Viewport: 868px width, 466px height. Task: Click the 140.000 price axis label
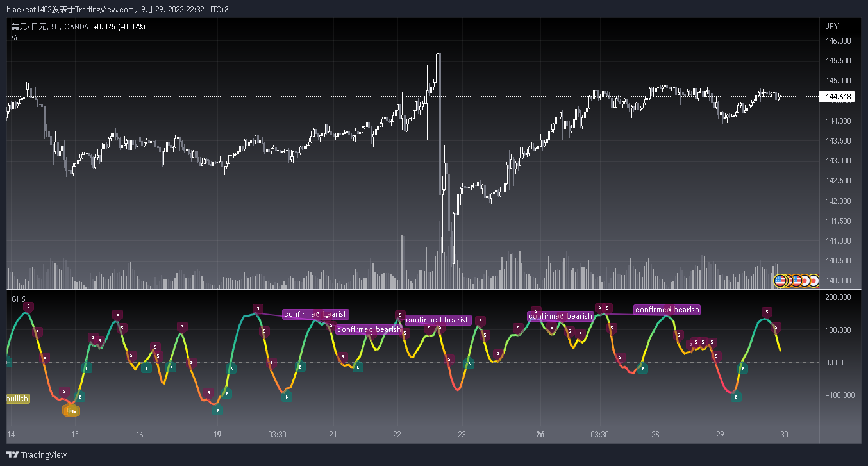pos(839,281)
